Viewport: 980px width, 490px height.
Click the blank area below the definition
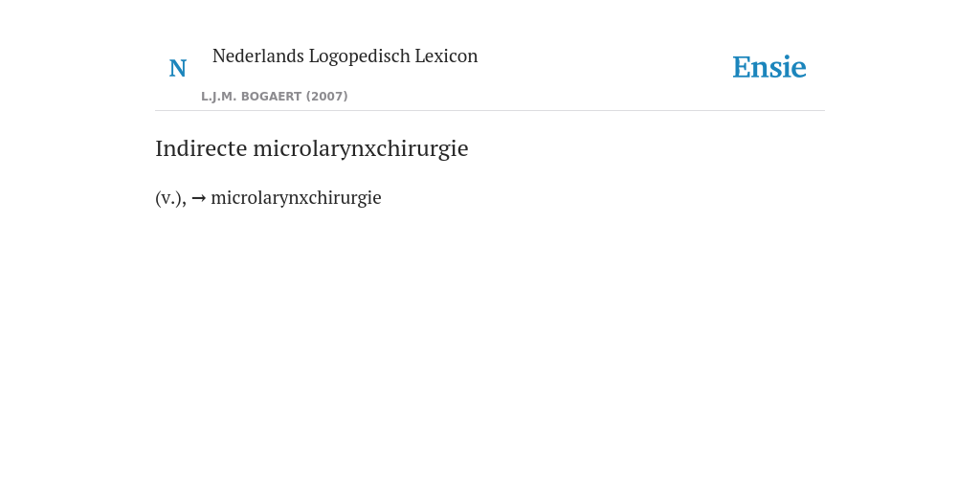pyautogui.click(x=490, y=350)
